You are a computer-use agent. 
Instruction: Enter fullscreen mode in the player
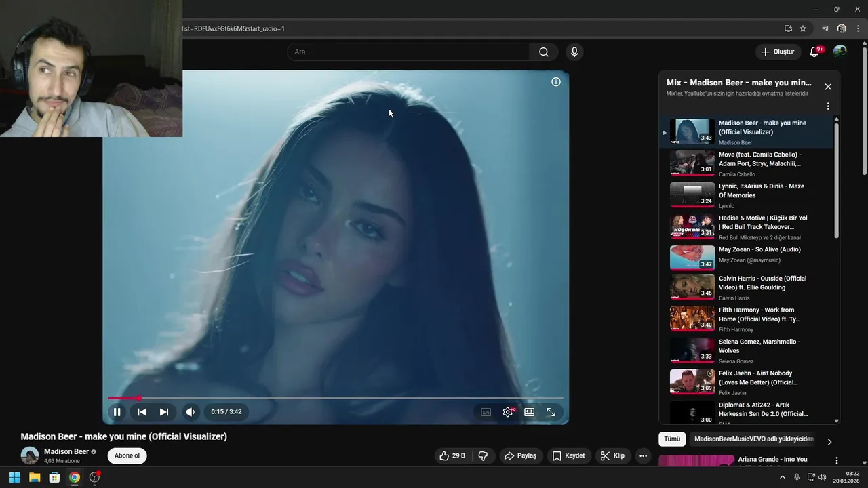551,412
